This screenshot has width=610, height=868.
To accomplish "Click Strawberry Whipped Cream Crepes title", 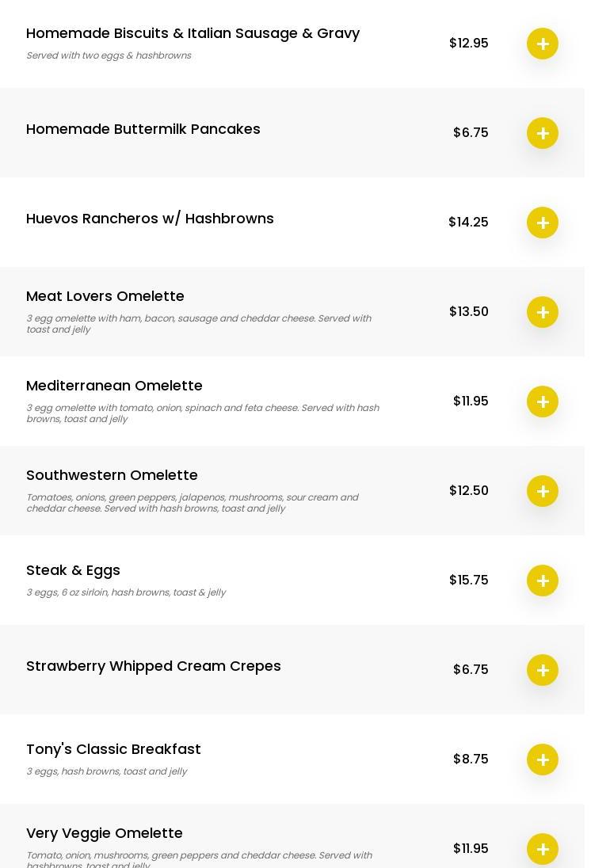I will (153, 666).
